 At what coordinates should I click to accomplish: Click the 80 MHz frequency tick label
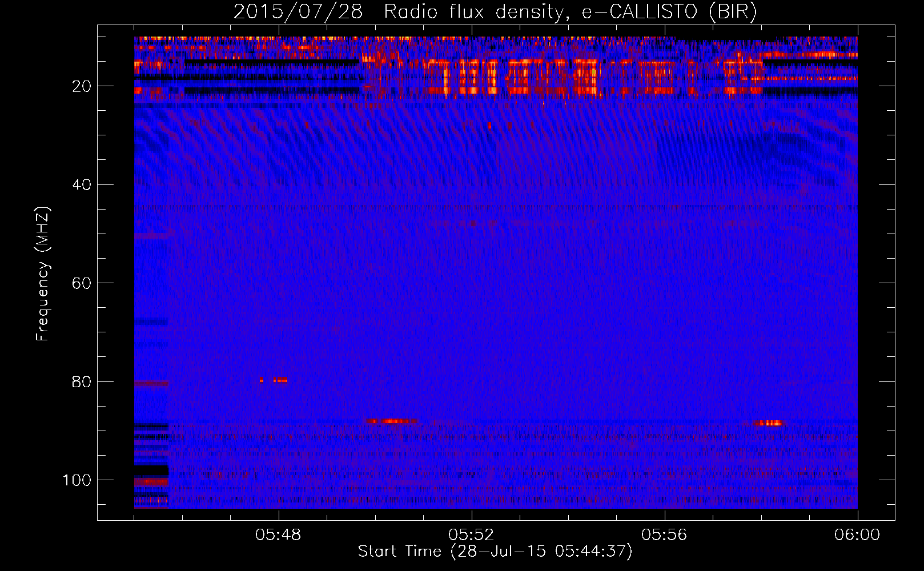(x=82, y=382)
